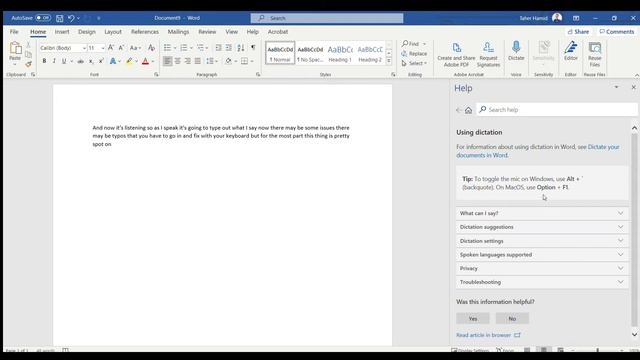
Task: Open line spacing dropdown
Action: click(x=212, y=61)
